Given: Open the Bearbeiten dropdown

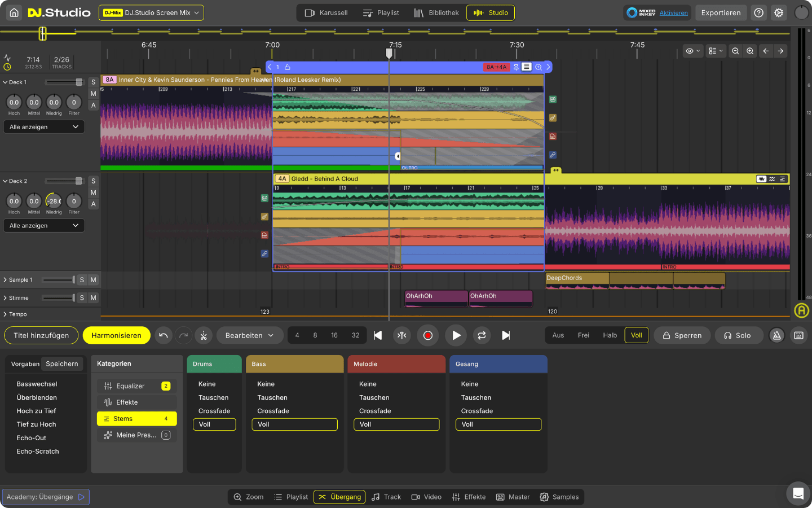Looking at the screenshot, I should pyautogui.click(x=249, y=335).
